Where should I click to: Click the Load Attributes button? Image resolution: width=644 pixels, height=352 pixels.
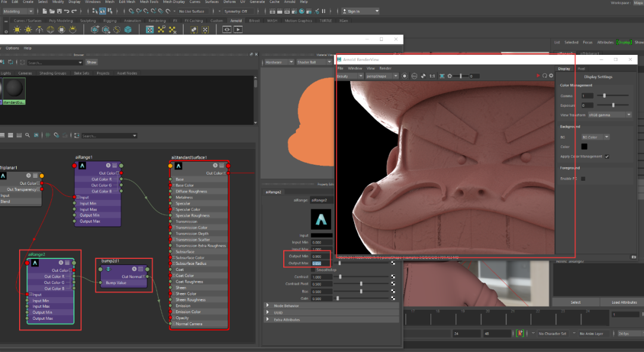click(624, 302)
